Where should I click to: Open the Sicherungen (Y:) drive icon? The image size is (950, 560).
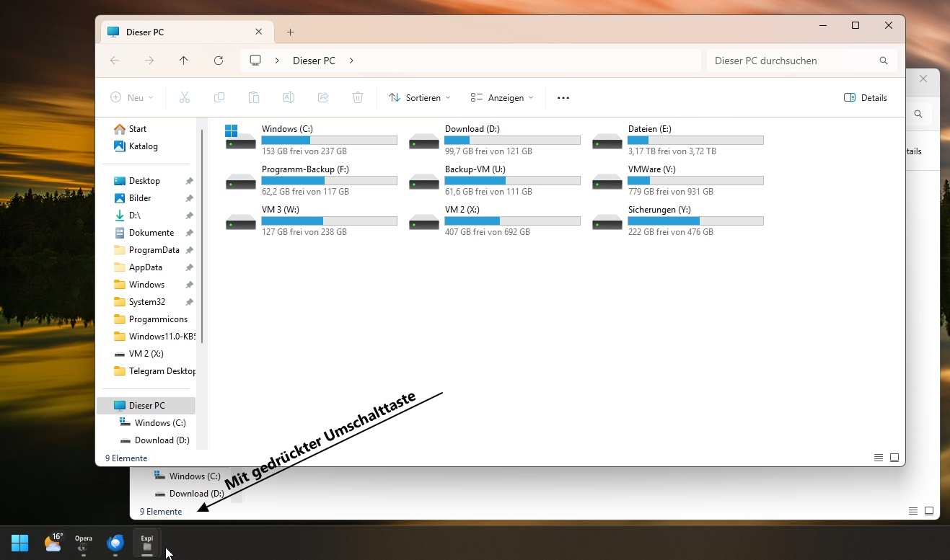(x=607, y=221)
